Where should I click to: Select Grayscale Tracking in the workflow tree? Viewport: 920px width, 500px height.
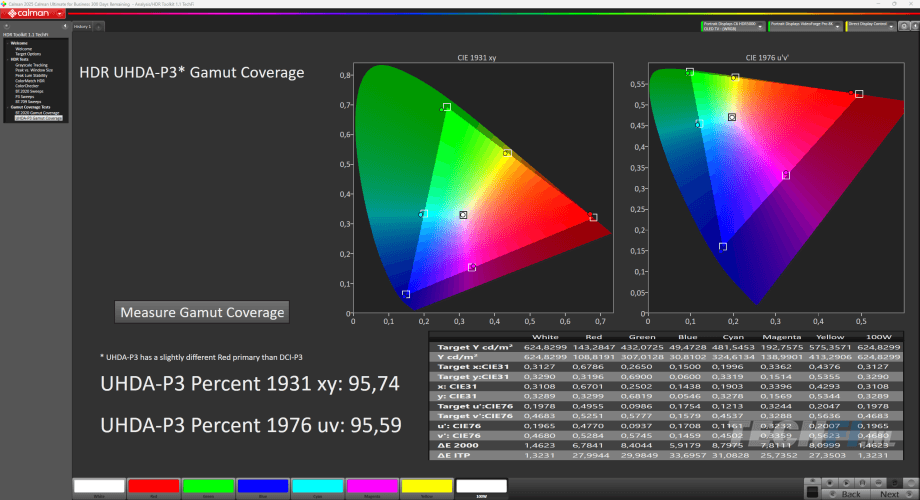30,64
